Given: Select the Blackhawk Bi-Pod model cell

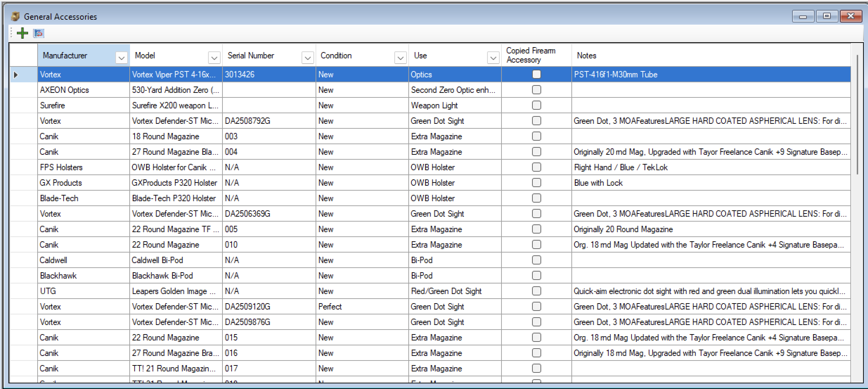Looking at the screenshot, I should pyautogui.click(x=176, y=275).
